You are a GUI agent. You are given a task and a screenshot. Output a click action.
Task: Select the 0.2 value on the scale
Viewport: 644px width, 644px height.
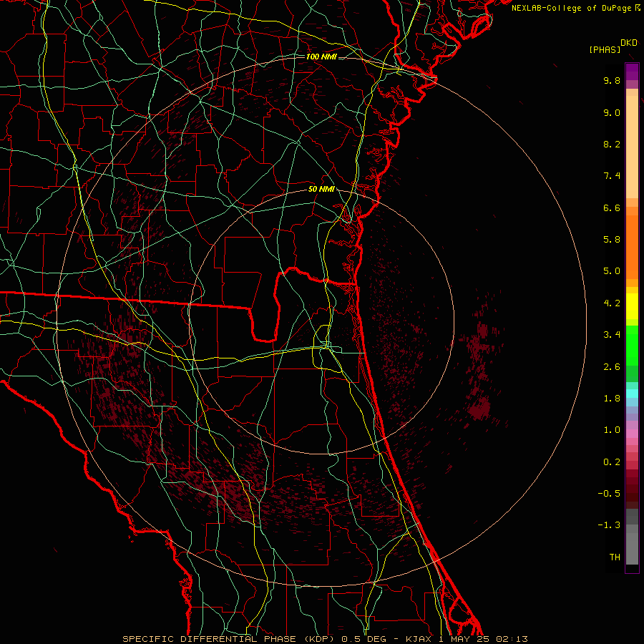click(x=612, y=462)
